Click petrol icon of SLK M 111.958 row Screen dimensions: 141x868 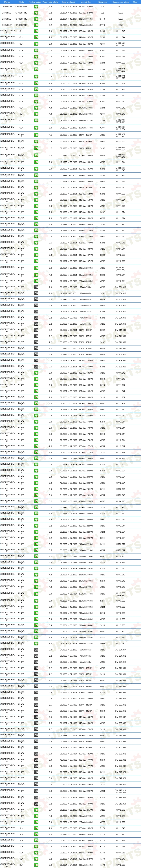click(x=36, y=840)
